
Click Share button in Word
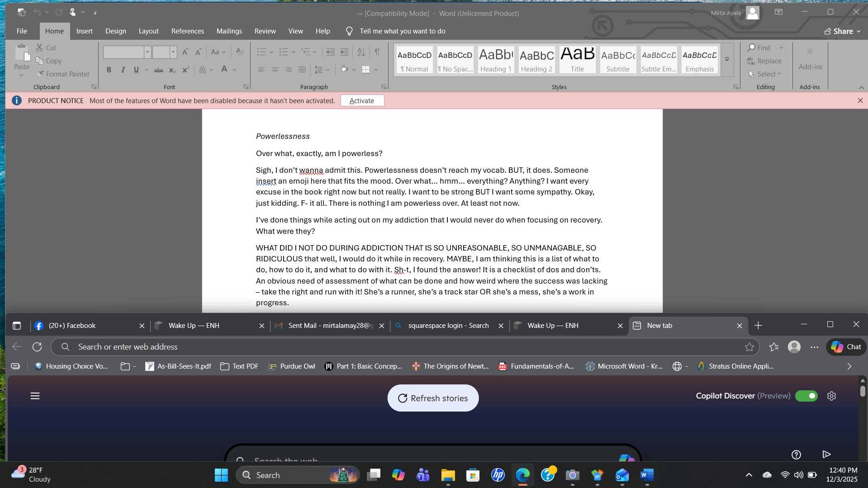[843, 31]
